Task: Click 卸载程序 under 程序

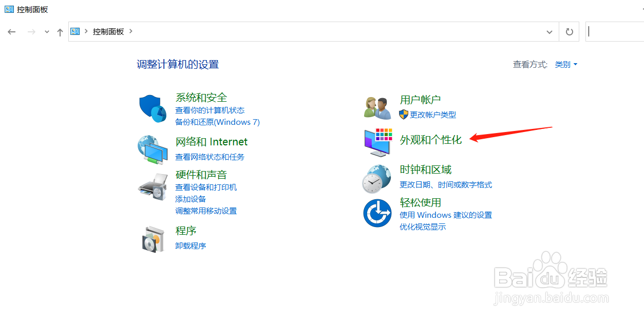Action: click(191, 246)
